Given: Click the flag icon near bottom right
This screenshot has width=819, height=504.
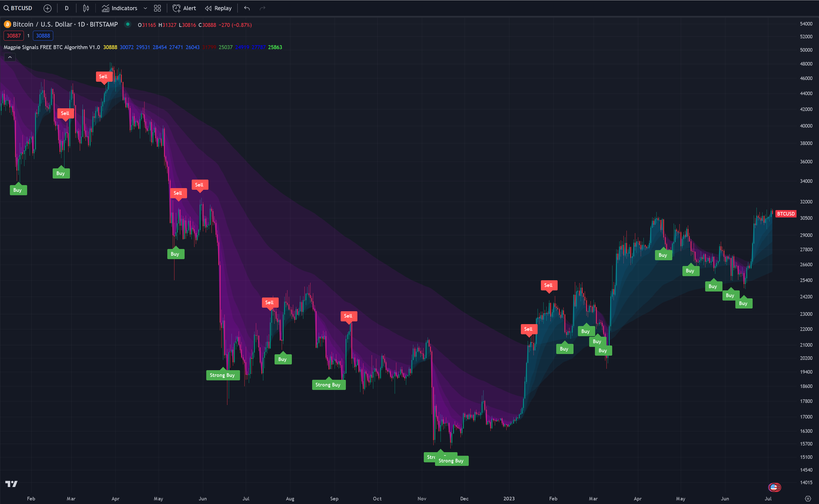Looking at the screenshot, I should [x=774, y=487].
